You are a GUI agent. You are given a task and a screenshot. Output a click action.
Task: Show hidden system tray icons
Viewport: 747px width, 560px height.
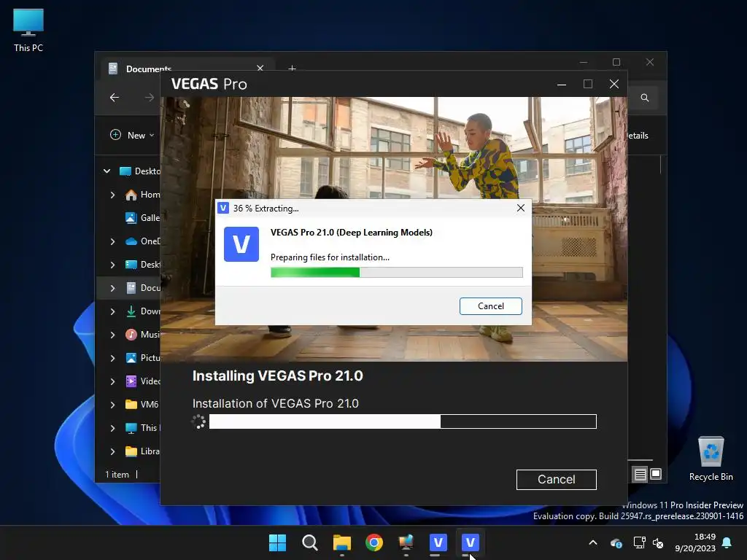(593, 542)
